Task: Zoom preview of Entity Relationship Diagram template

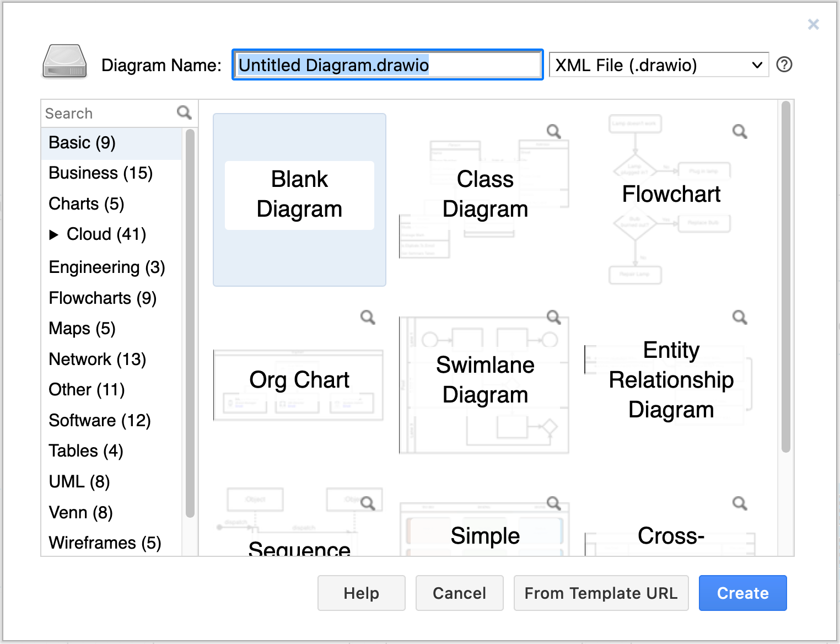Action: tap(739, 316)
